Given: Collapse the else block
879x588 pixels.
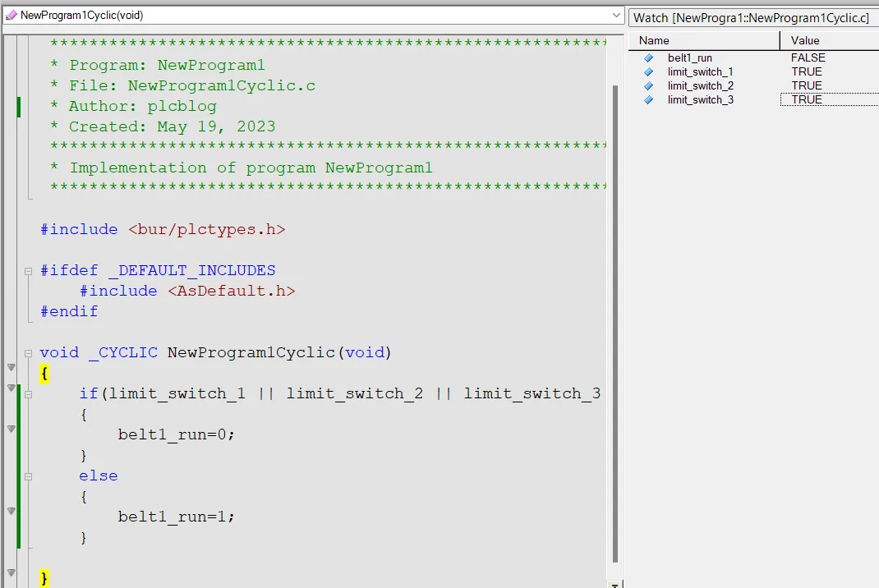Looking at the screenshot, I should click(x=29, y=477).
